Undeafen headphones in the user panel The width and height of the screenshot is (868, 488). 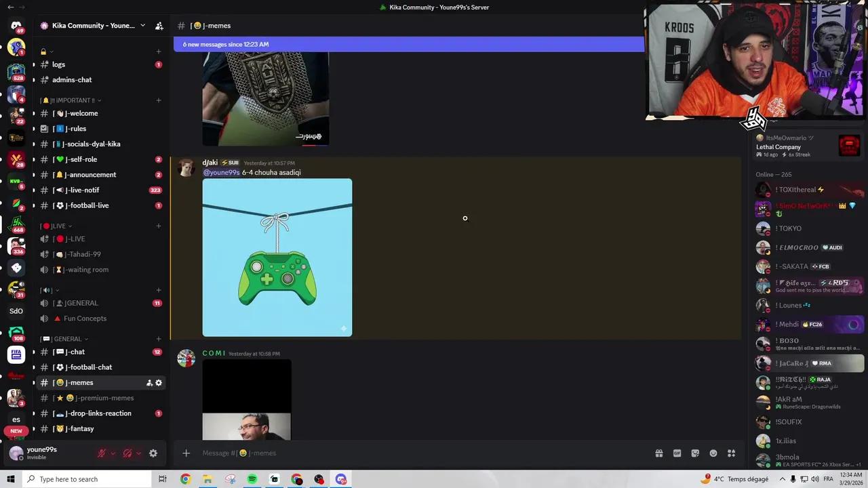pos(129,453)
